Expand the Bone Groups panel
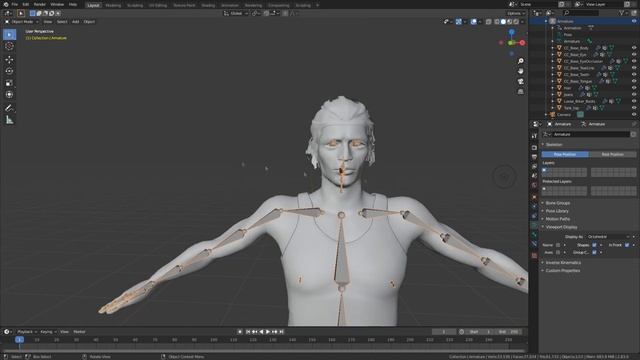640x360 pixels. [558, 203]
